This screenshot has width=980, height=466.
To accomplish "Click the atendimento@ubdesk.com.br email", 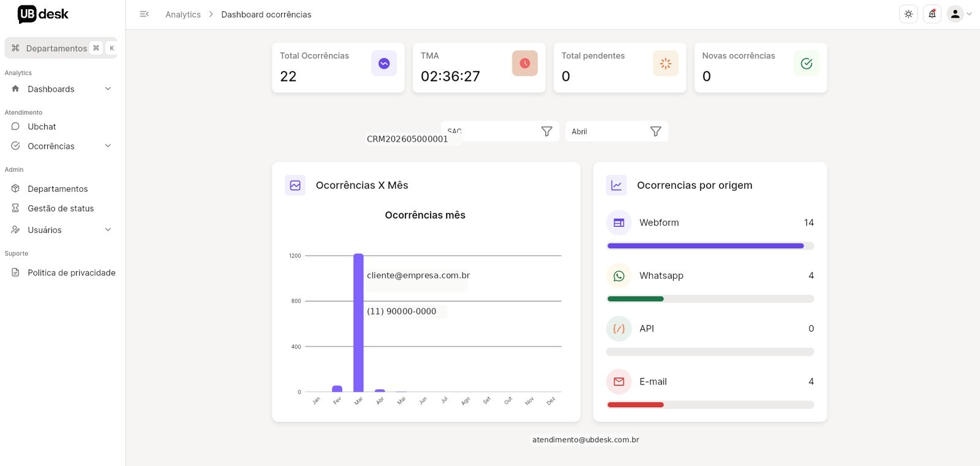I will pyautogui.click(x=586, y=440).
